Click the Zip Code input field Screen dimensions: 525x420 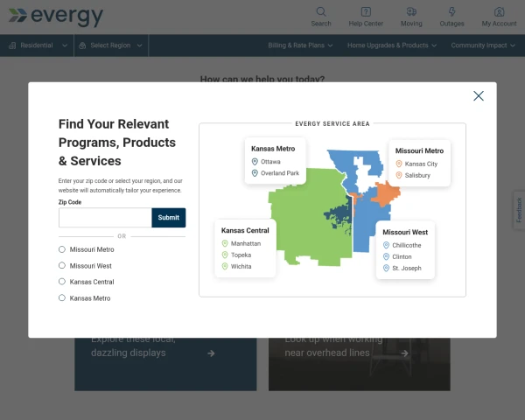[105, 218]
